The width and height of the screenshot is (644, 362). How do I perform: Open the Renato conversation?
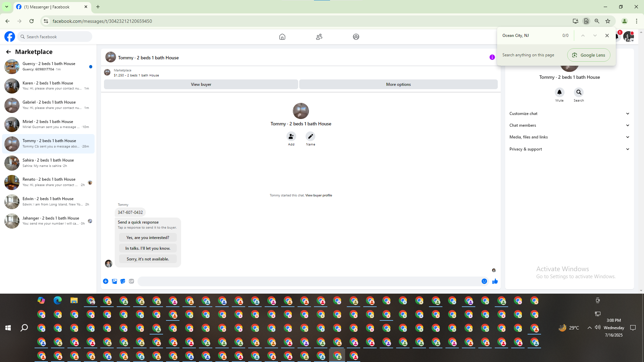48,182
